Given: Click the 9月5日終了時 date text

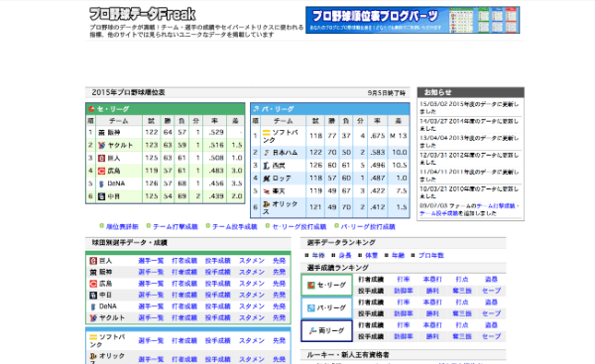Looking at the screenshot, I should (x=387, y=93).
